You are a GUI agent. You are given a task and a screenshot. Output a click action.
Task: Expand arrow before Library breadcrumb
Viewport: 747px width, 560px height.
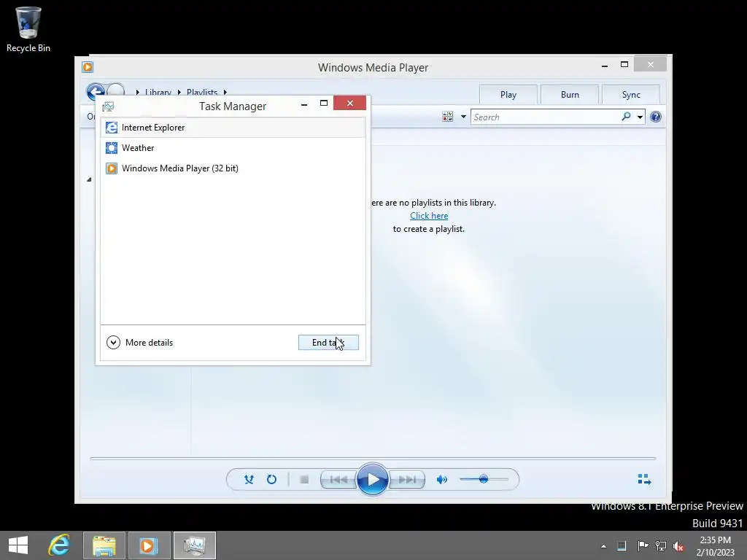point(138,93)
